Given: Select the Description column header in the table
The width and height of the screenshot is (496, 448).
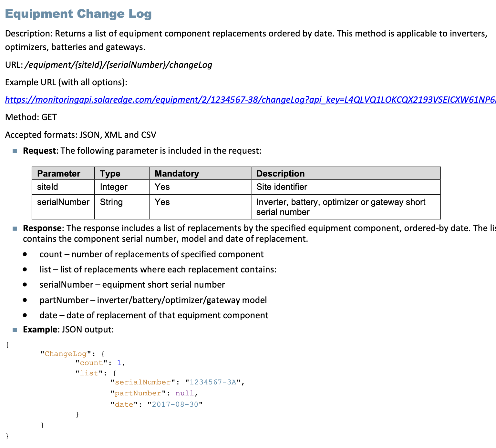Looking at the screenshot, I should tap(280, 174).
